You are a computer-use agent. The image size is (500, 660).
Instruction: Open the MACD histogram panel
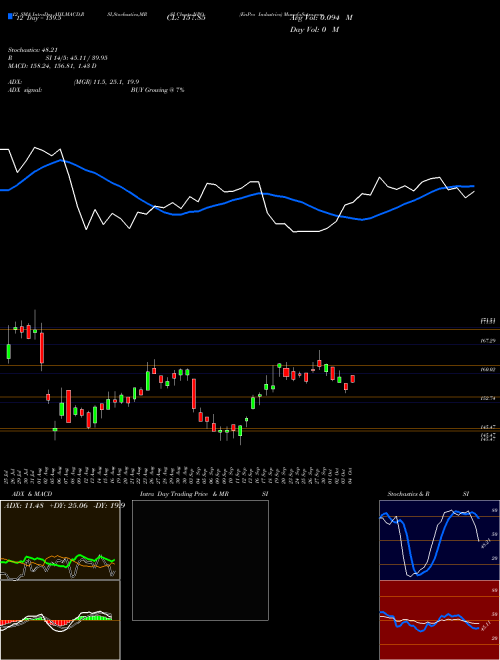(x=60, y=620)
